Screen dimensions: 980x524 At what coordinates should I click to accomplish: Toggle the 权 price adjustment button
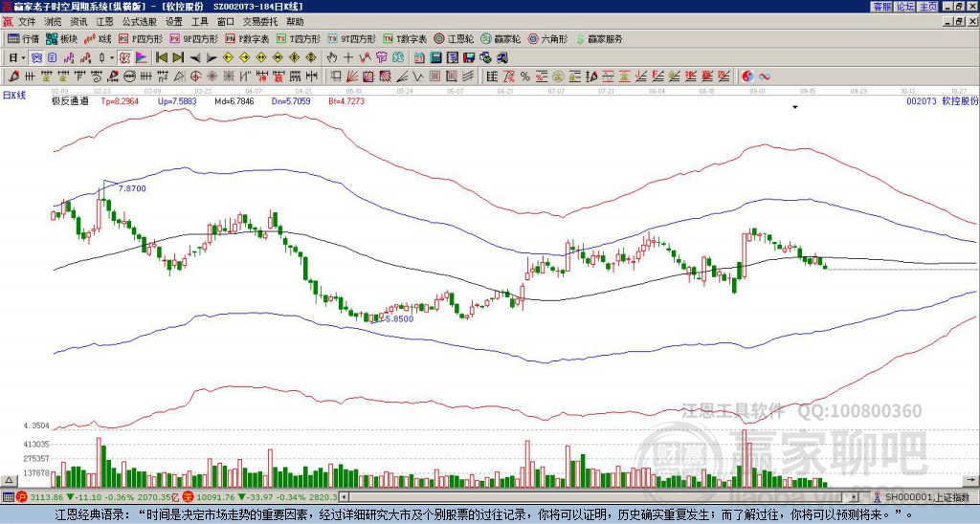(124, 57)
